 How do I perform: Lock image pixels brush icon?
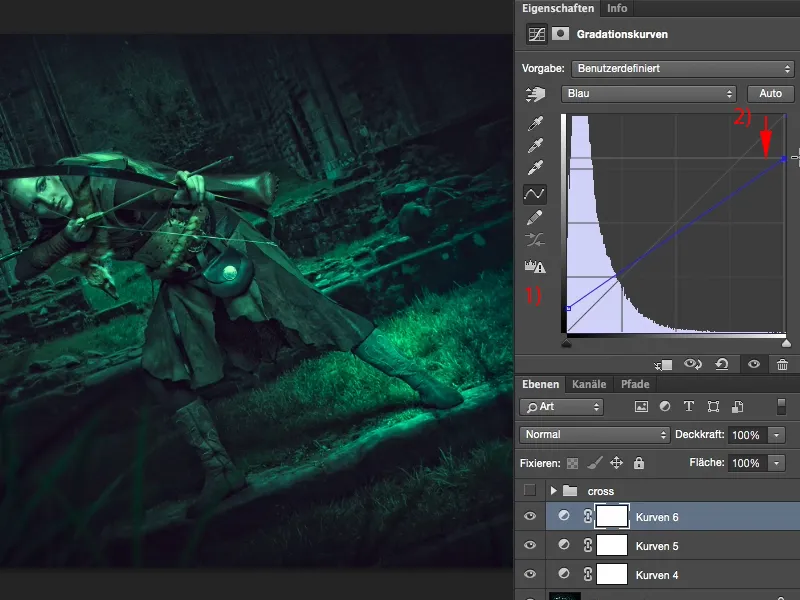tap(594, 463)
